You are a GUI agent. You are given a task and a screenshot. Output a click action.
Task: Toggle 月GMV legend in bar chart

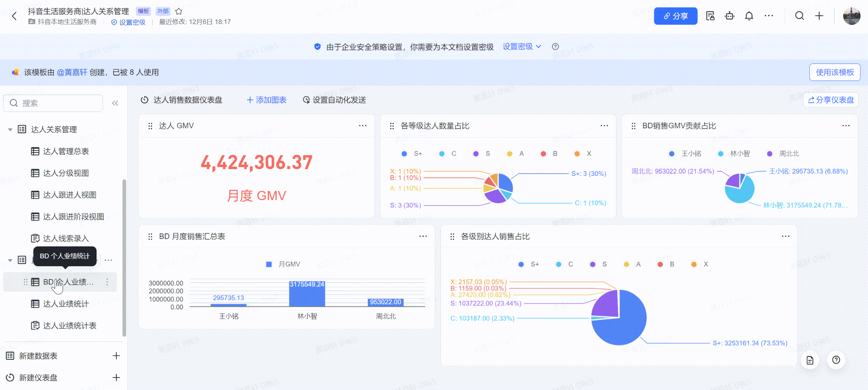point(283,264)
